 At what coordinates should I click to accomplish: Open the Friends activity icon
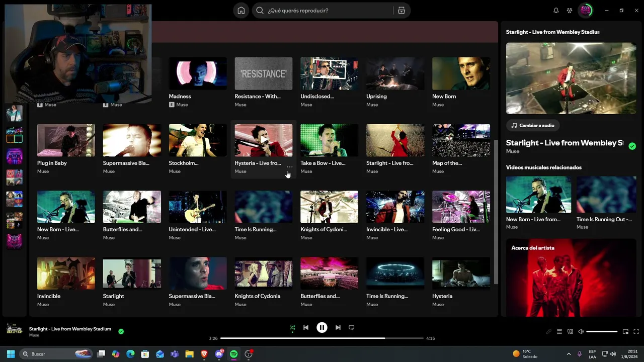pos(570,11)
